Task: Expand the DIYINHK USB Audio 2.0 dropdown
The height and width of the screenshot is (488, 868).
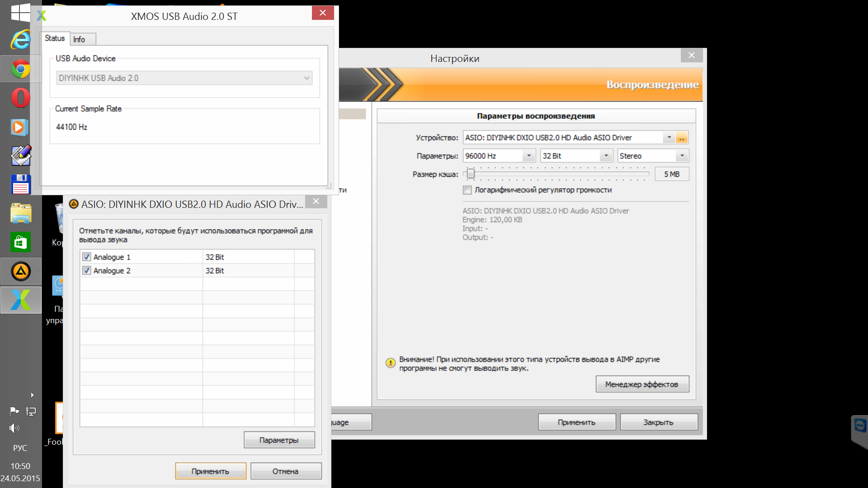Action: coord(184,78)
